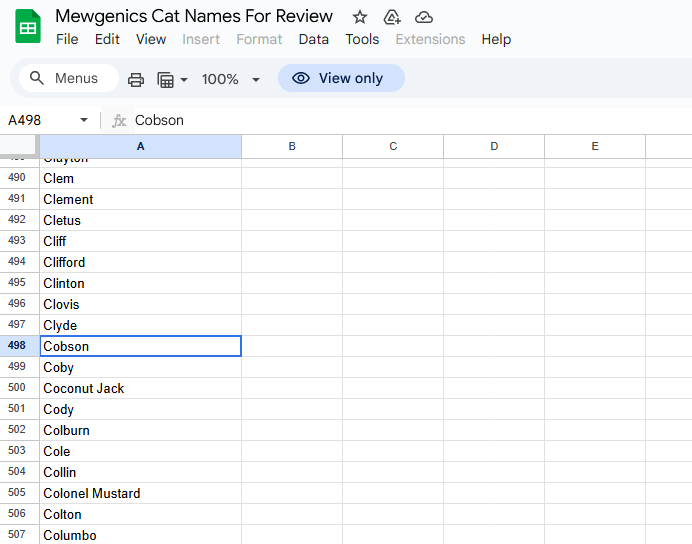Expand the 100% zoom dropdown

pyautogui.click(x=255, y=79)
